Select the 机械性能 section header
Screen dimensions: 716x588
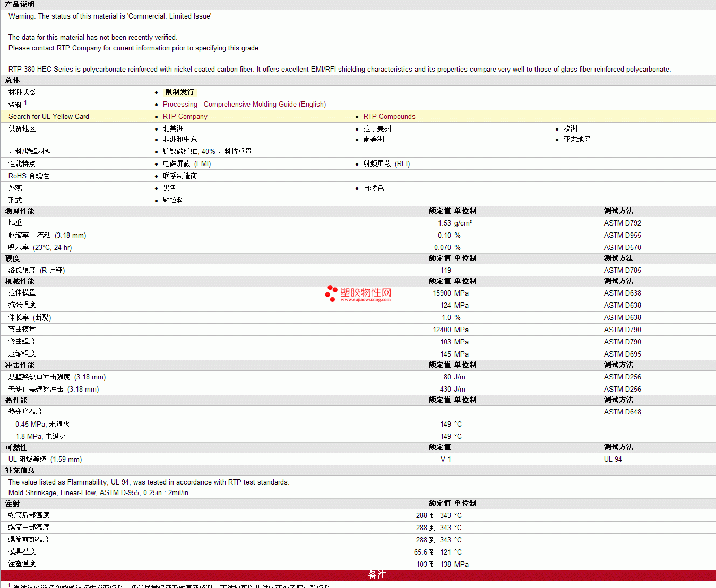pyautogui.click(x=20, y=281)
